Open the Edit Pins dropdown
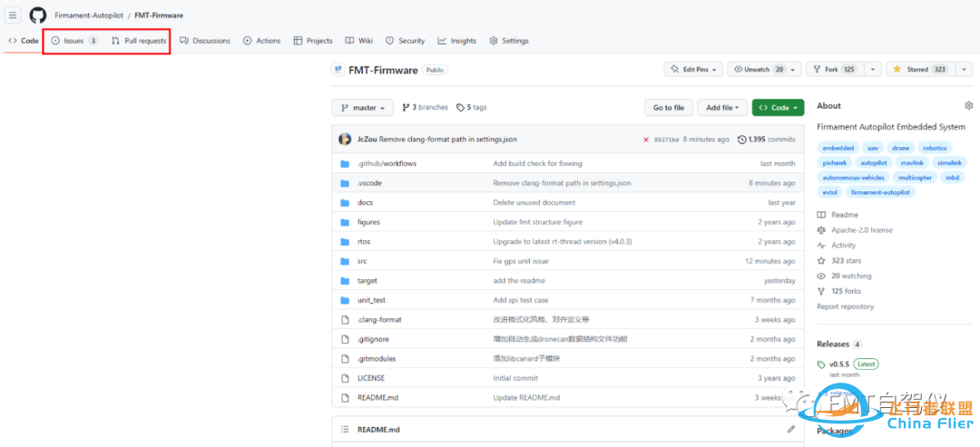 click(x=693, y=70)
